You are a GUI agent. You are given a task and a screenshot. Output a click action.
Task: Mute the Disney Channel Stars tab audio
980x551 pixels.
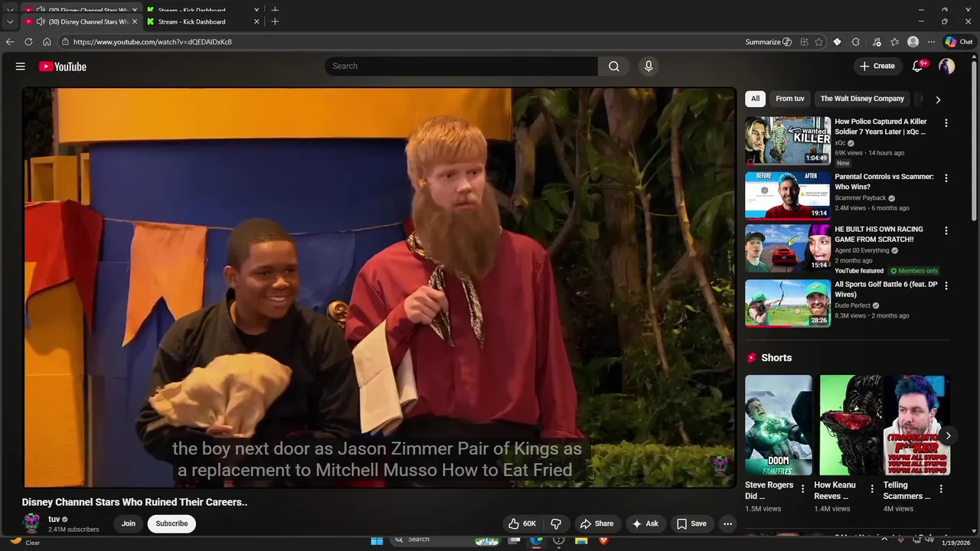point(40,21)
